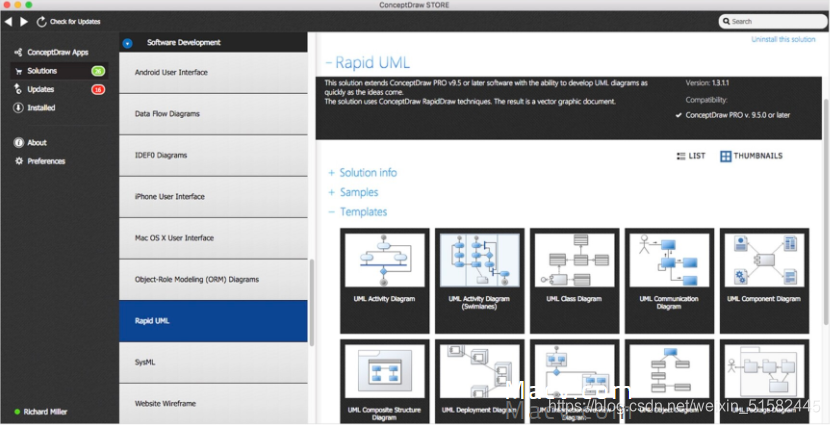
Task: Click the Version: 1.3.1.1 text
Action: click(x=708, y=83)
